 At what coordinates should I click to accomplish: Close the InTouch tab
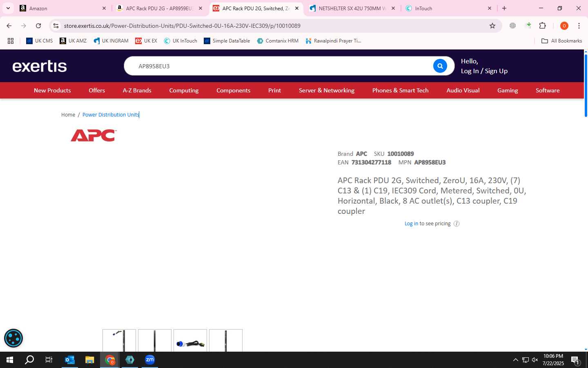point(490,8)
